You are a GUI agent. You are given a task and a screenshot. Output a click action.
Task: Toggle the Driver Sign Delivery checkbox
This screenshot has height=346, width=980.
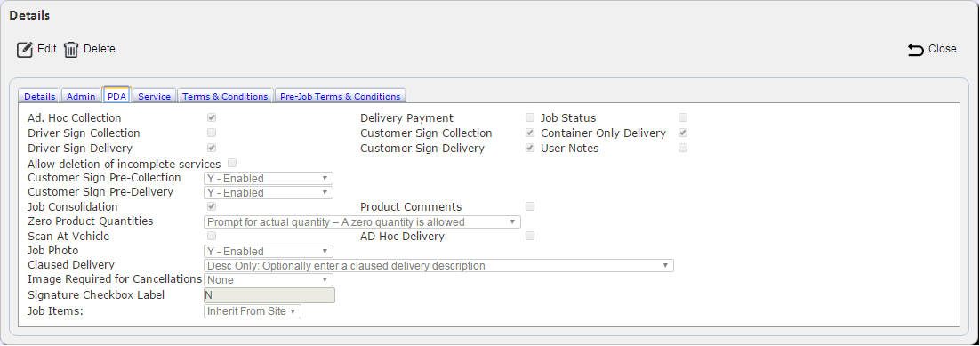point(212,148)
